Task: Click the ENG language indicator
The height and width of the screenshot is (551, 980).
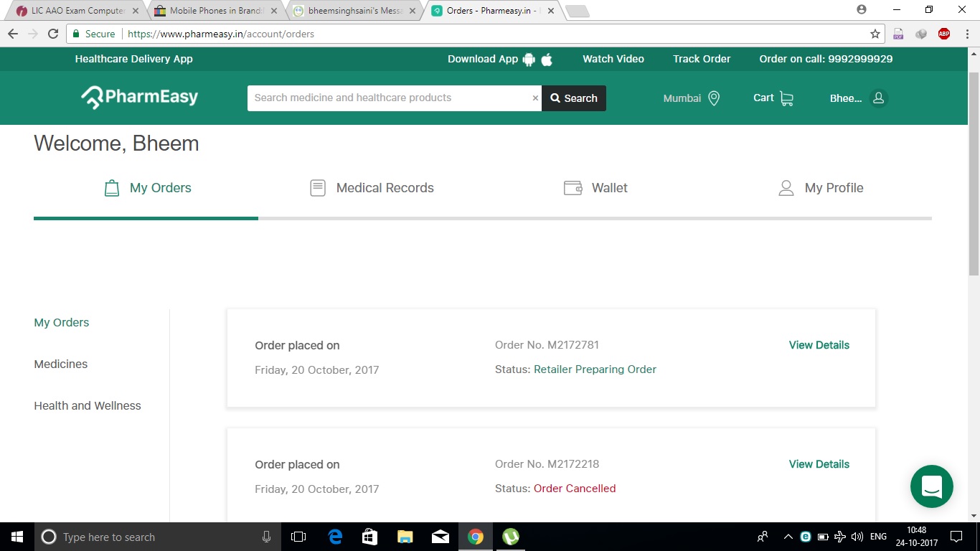Action: point(878,537)
